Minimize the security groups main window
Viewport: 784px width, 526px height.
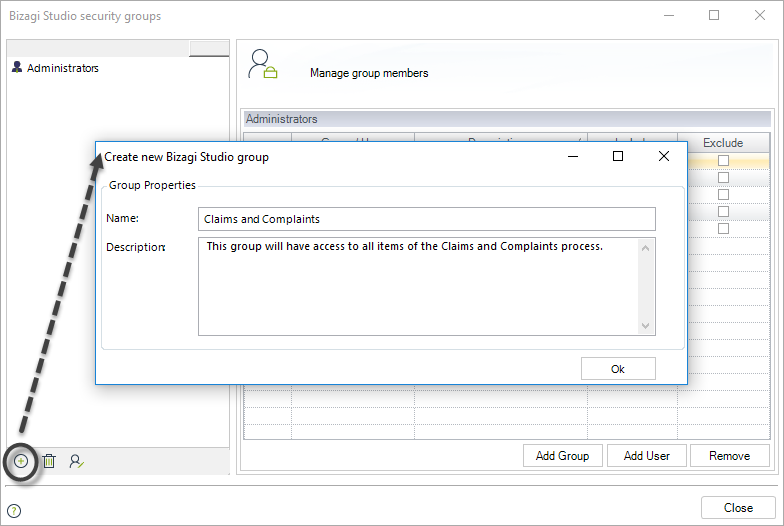click(669, 16)
